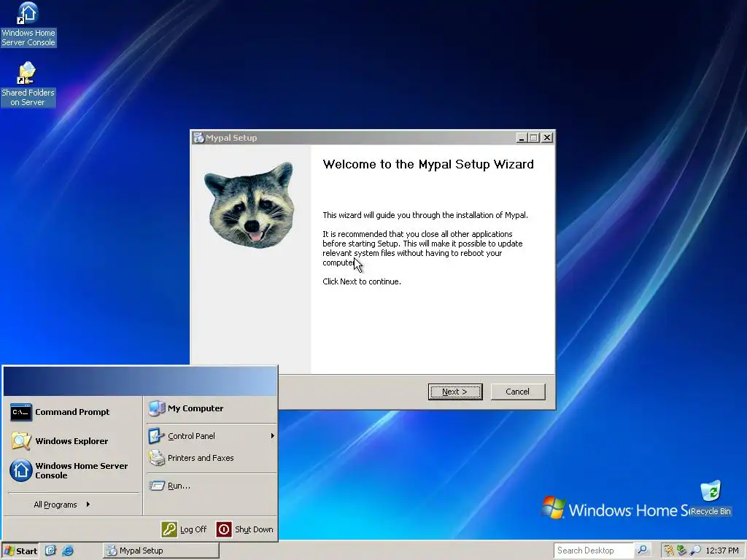Click the Start button

pyautogui.click(x=20, y=551)
